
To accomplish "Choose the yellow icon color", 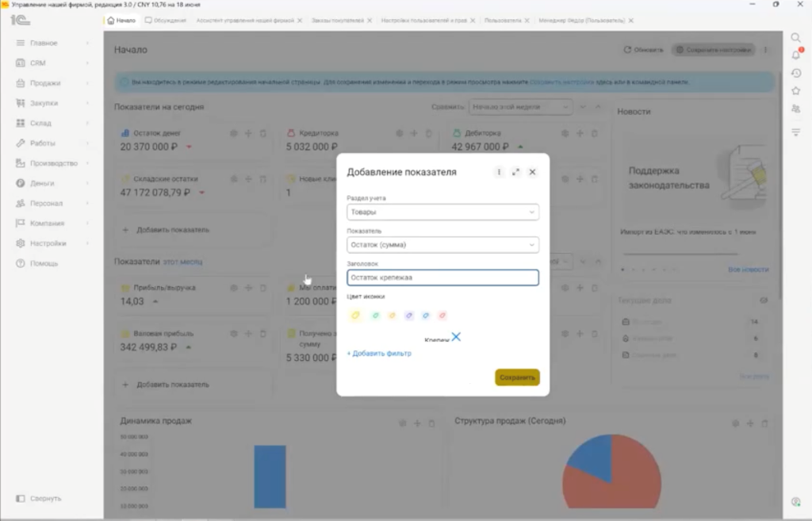I will coord(355,315).
